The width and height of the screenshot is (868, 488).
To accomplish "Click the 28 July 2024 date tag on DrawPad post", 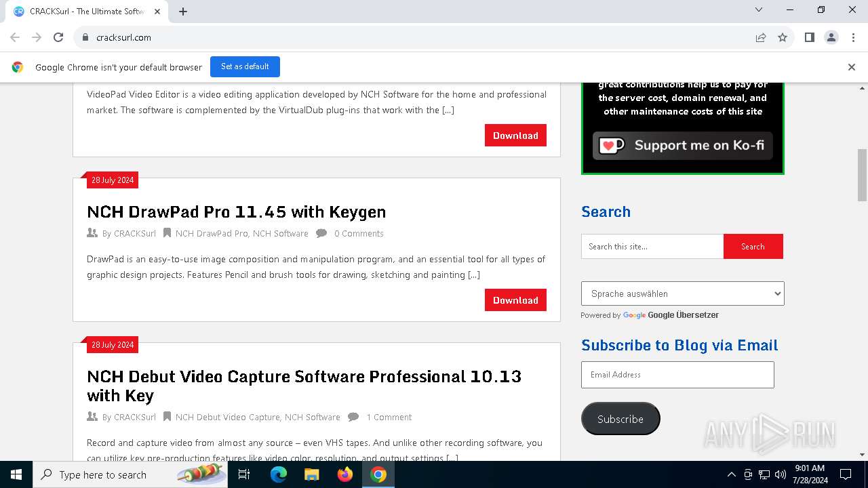I will (x=113, y=180).
